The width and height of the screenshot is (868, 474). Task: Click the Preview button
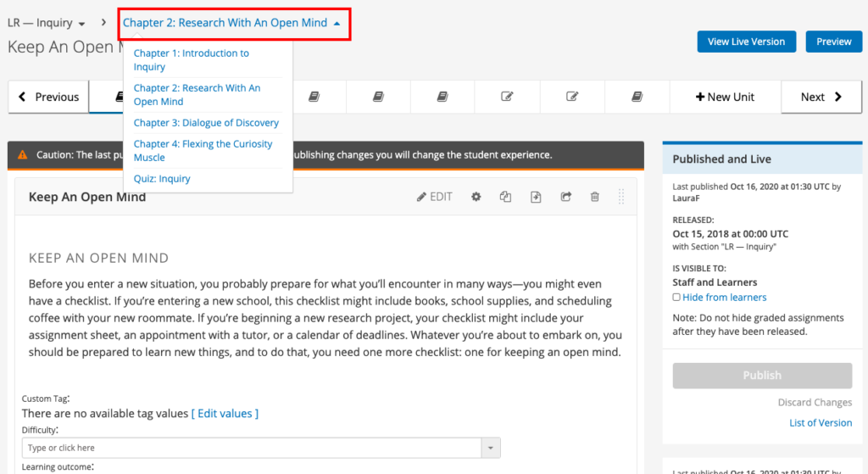point(834,42)
